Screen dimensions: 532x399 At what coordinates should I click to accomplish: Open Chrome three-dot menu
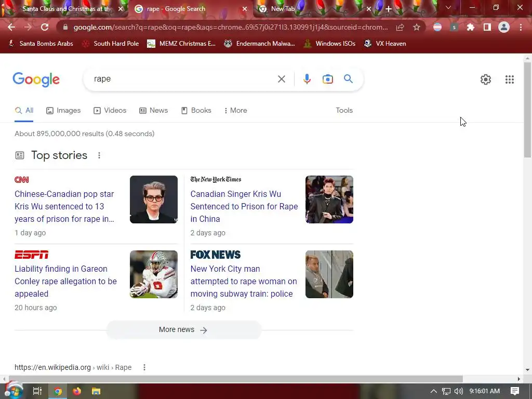click(521, 27)
